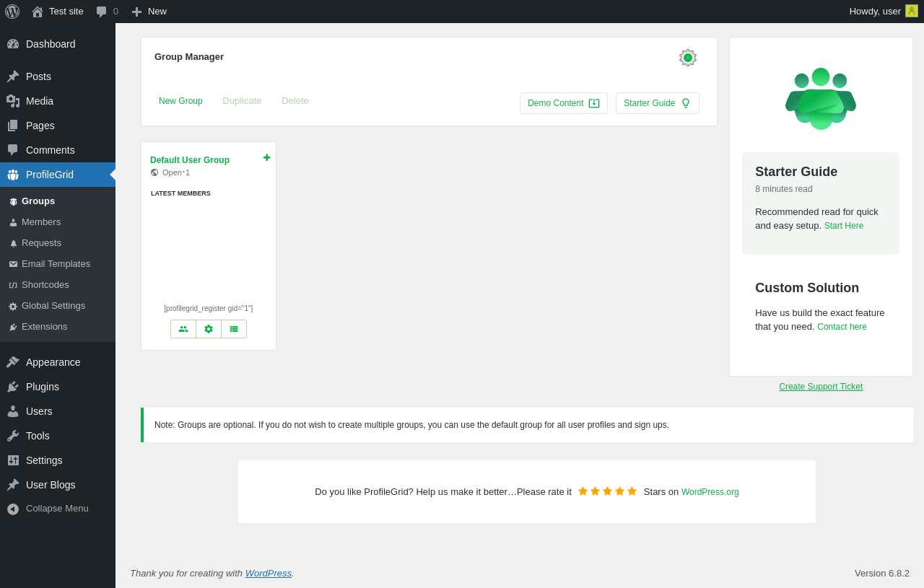The image size is (924, 588).
Task: Click the Open status text on group card
Action: tap(172, 172)
